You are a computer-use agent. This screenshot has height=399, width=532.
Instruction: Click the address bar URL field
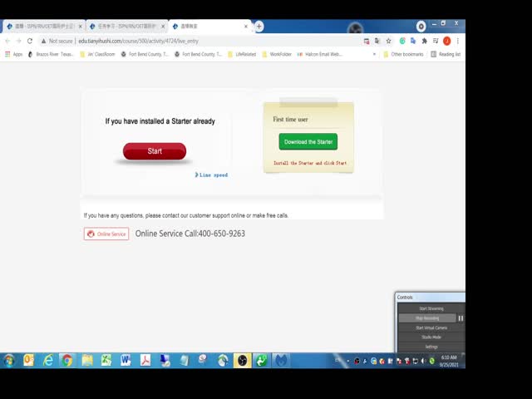coord(208,41)
